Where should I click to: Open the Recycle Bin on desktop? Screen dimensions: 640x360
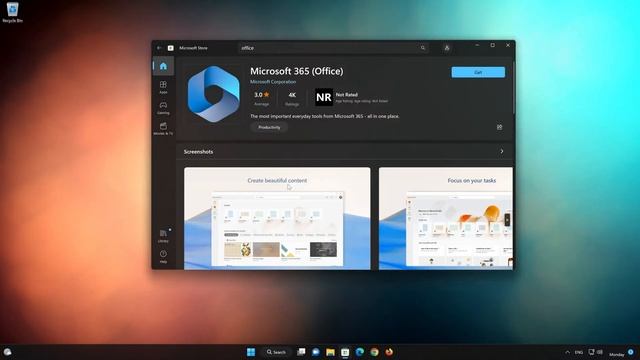pos(12,12)
